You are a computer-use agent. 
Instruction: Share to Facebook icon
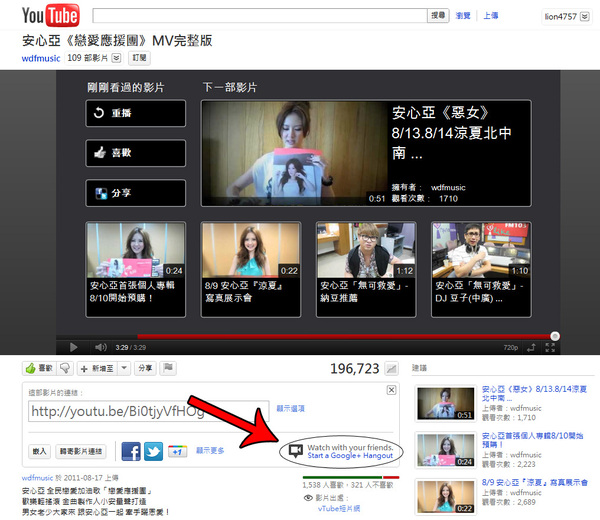pyautogui.click(x=131, y=452)
